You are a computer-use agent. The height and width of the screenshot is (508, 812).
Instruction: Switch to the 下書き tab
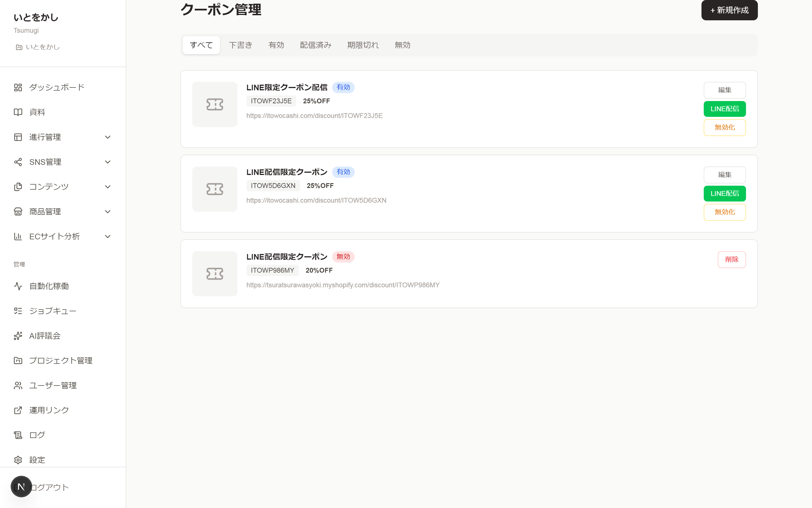tap(240, 45)
